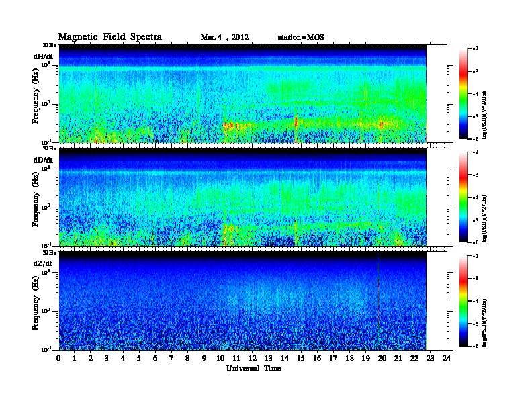
Task: Click the hour '0' tick label
Action: pyautogui.click(x=58, y=359)
